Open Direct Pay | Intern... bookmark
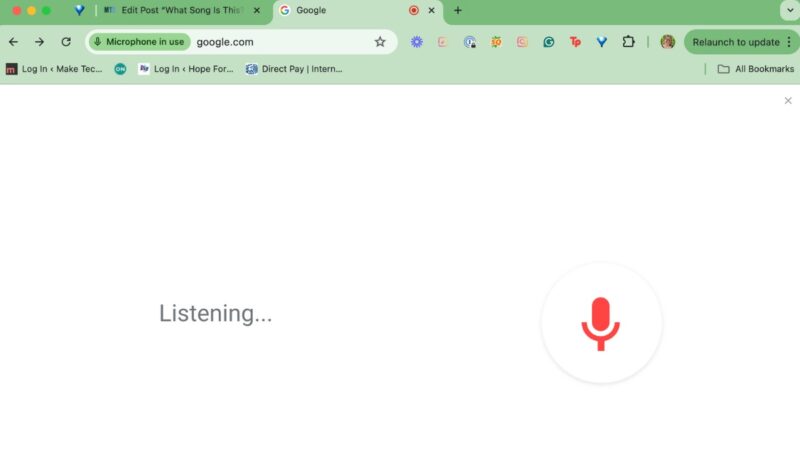This screenshot has width=800, height=467. tap(294, 69)
